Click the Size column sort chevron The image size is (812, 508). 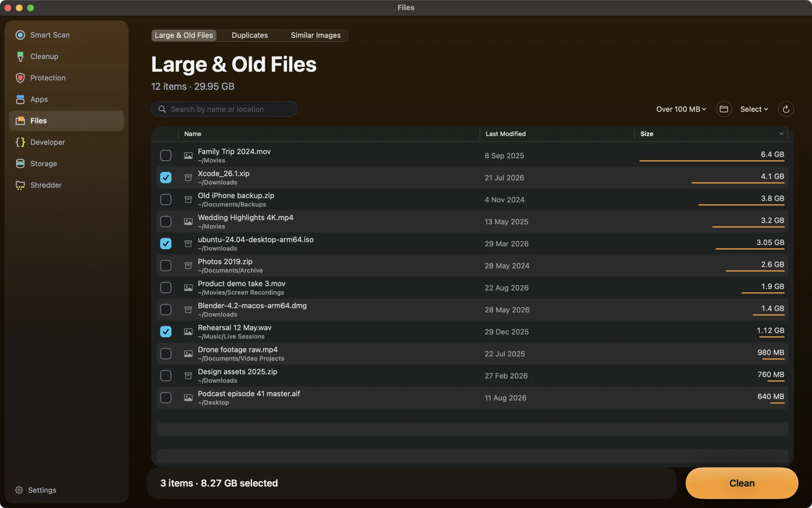coord(781,134)
